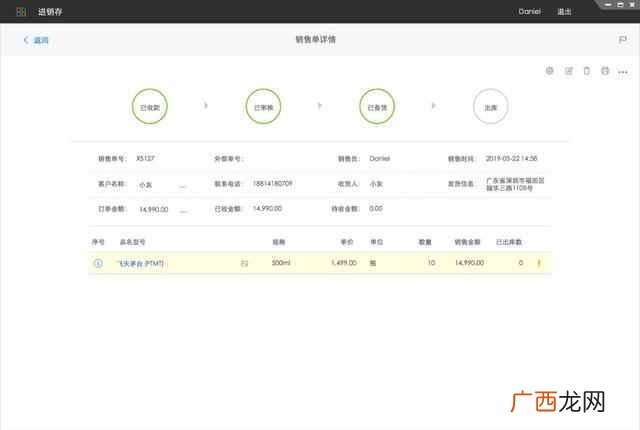Click received amount 14,990.00 beside 已收金额
Screen dimensions: 640x430
coord(267,208)
